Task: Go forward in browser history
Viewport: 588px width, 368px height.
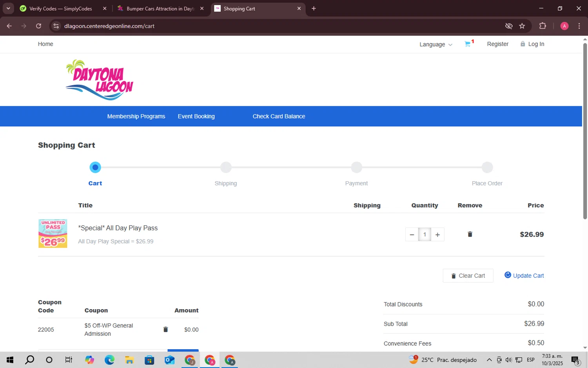Action: (24, 26)
